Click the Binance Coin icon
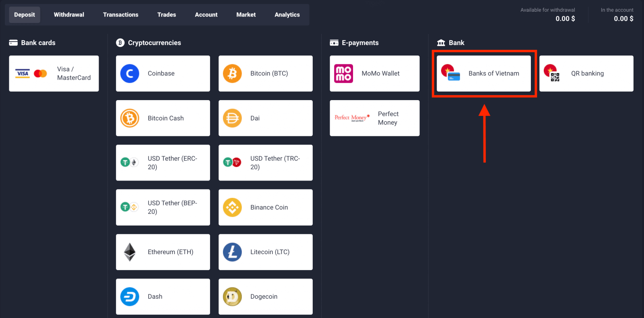 (x=232, y=207)
